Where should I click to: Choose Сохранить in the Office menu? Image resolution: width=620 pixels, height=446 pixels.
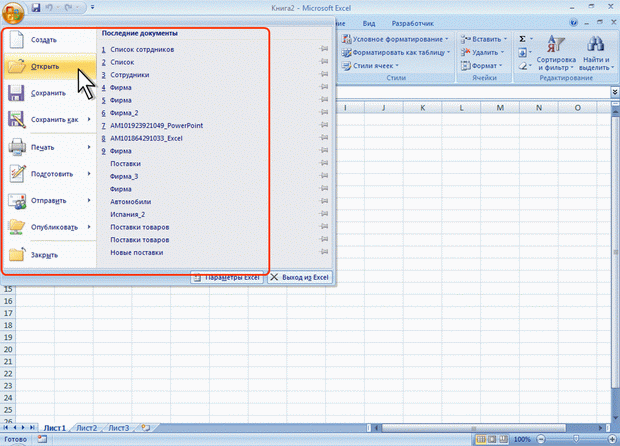(x=50, y=93)
